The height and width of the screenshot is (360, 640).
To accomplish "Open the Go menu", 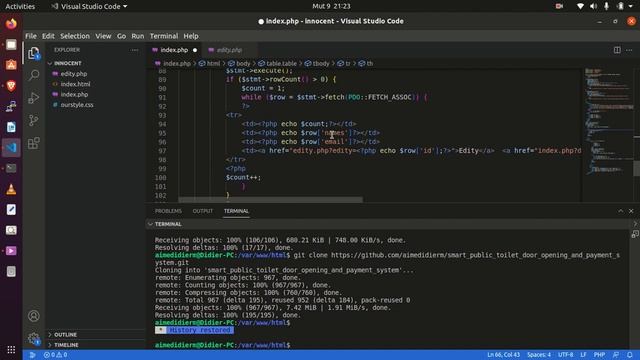I will pyautogui.click(x=121, y=36).
